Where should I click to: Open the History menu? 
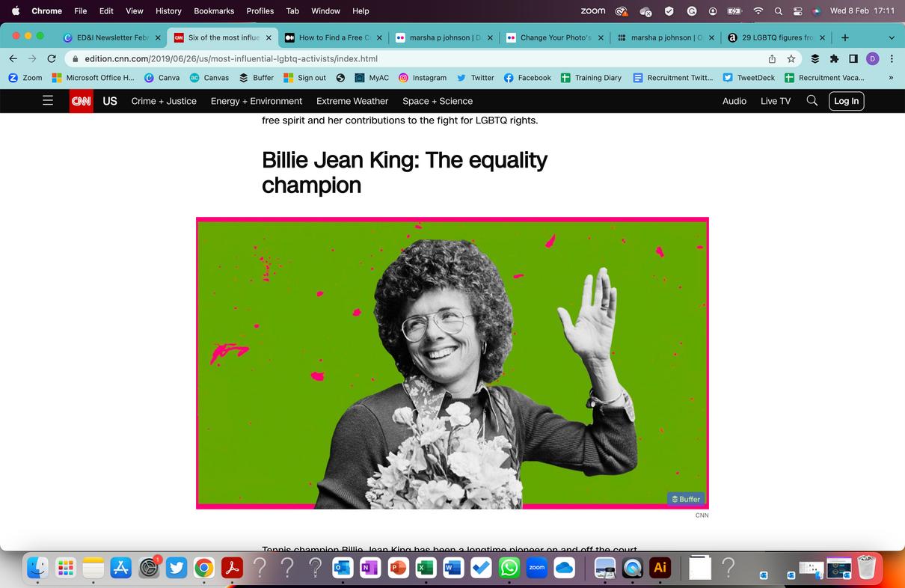pyautogui.click(x=168, y=11)
